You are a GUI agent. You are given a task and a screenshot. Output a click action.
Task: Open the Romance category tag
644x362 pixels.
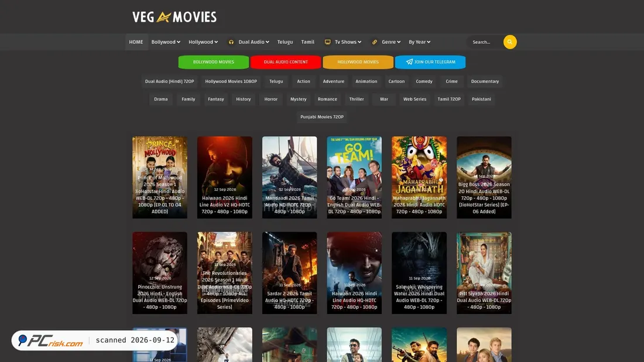(327, 99)
